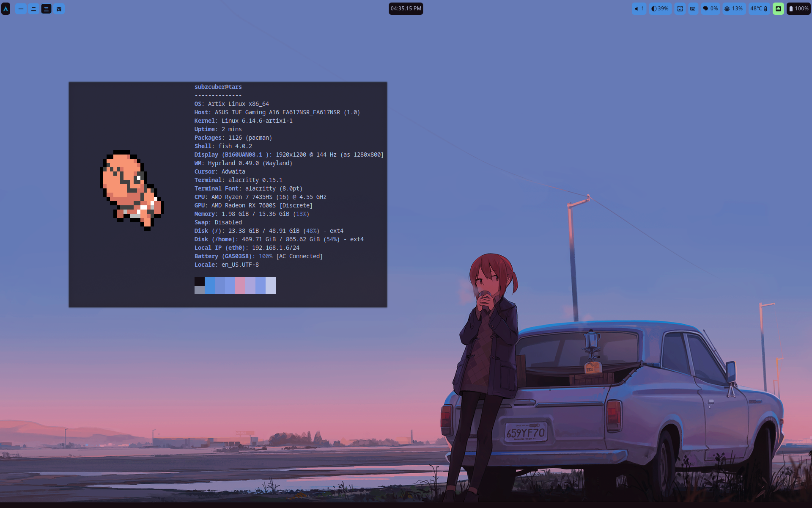Click the bright blue palette block
812x508 pixels.
210,285
